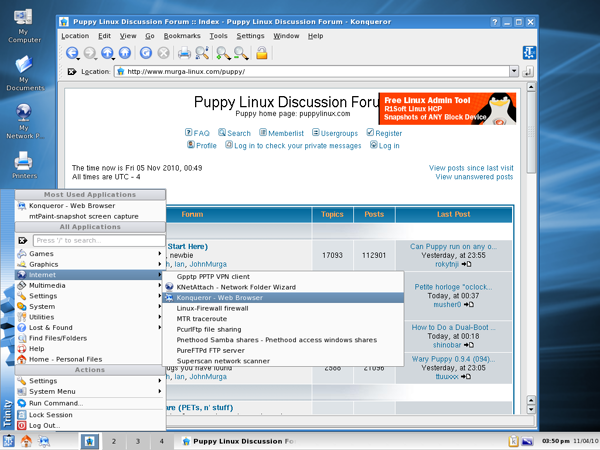Click the Trinity start menu button on taskbar
This screenshot has width=600, height=450.
tap(8, 441)
